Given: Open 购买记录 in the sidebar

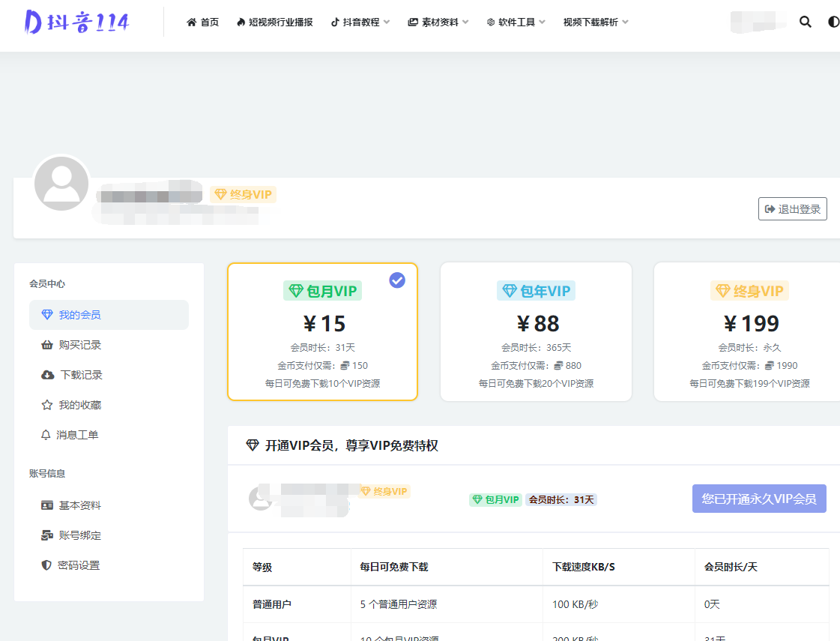Looking at the screenshot, I should [109, 345].
